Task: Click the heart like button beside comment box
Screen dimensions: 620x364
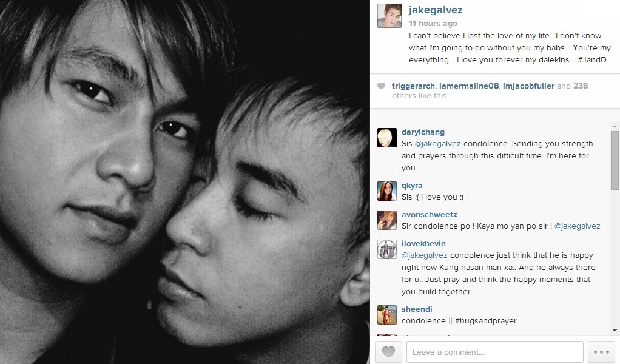Action: click(388, 352)
